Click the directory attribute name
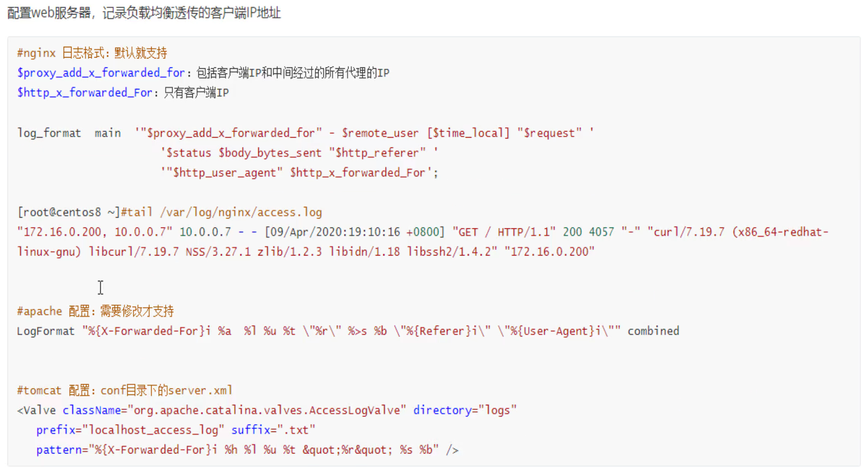 442,410
